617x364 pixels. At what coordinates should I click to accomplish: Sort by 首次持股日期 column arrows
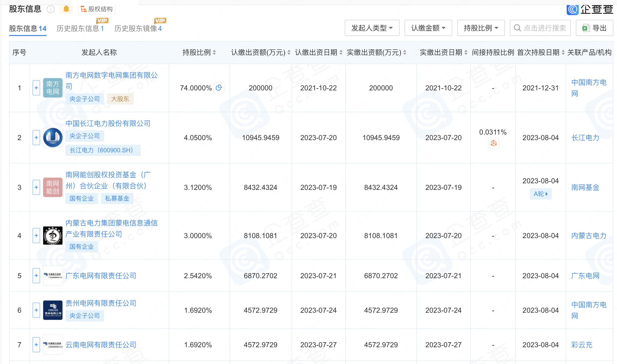click(x=563, y=53)
